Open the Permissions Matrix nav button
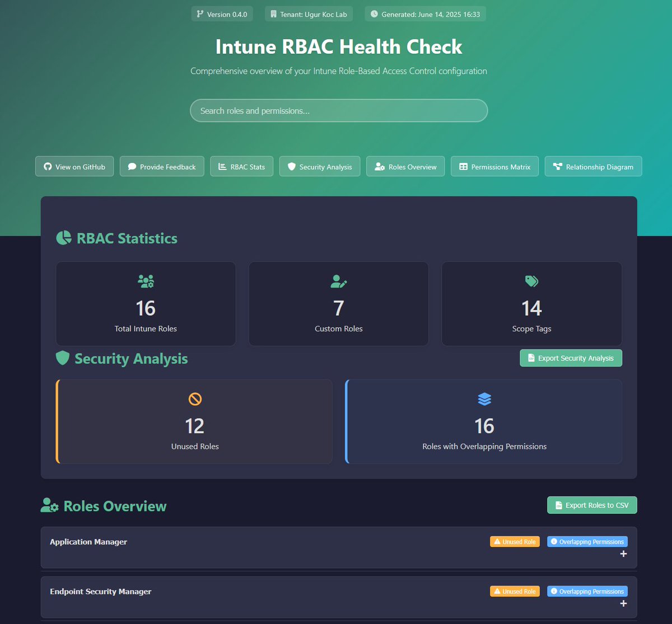 [494, 166]
